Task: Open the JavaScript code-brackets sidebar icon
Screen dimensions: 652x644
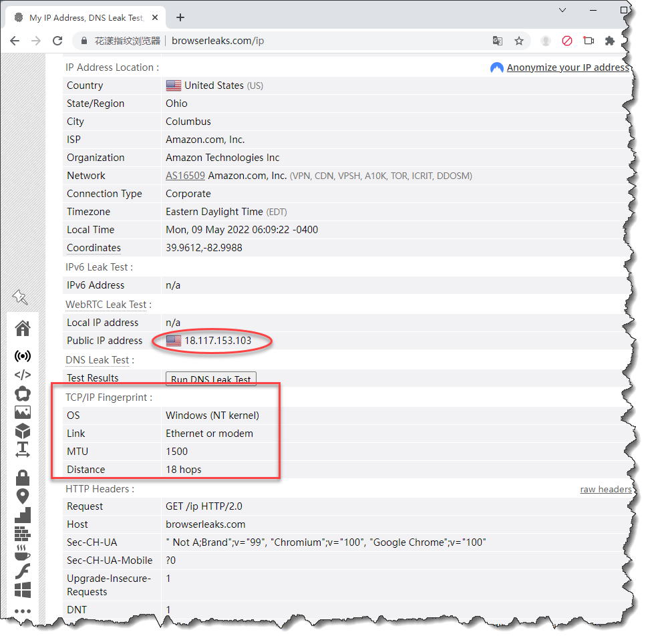Action: (x=23, y=375)
